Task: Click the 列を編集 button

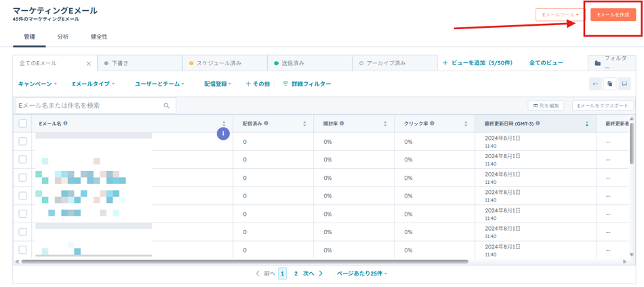Action: (x=546, y=106)
